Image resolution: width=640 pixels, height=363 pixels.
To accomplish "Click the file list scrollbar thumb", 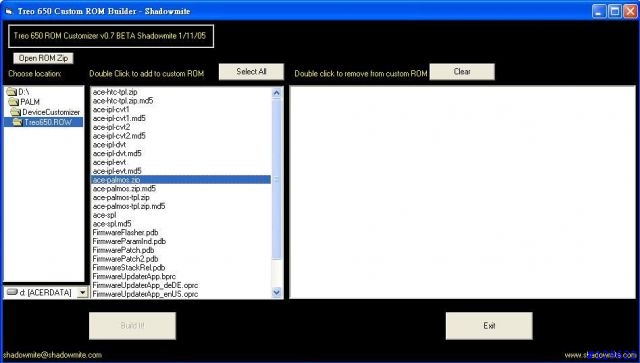I will tap(276, 179).
